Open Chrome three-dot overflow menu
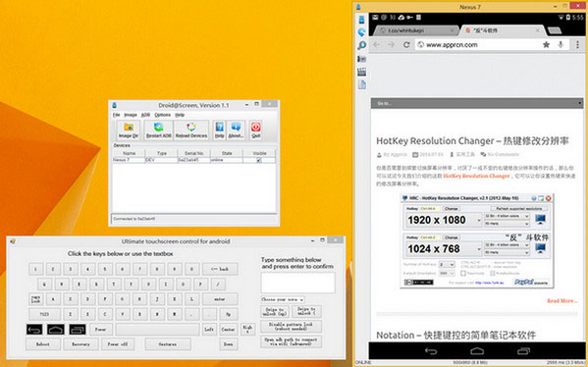 tap(577, 44)
